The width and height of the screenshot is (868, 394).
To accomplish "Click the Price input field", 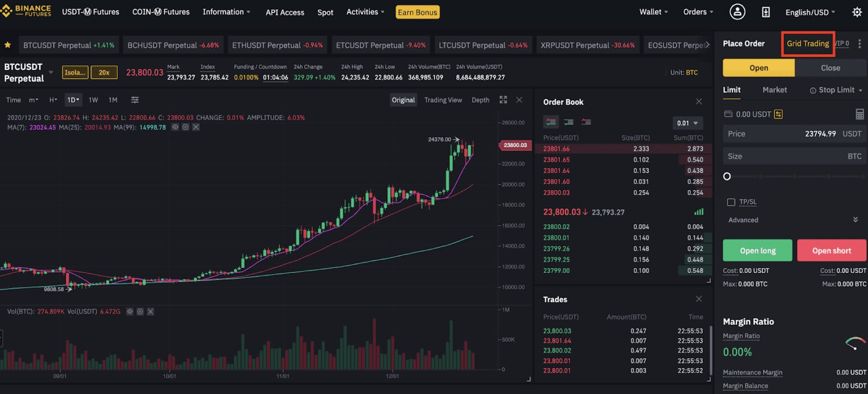I will coord(794,134).
